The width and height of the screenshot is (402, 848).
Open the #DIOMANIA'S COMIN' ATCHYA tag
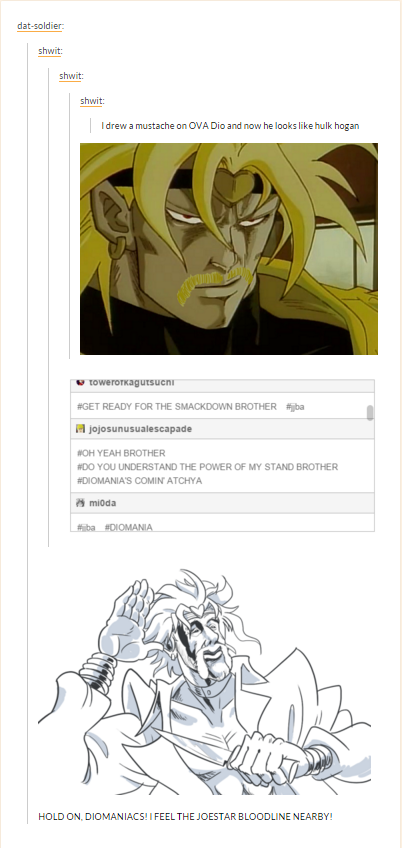tap(140, 481)
